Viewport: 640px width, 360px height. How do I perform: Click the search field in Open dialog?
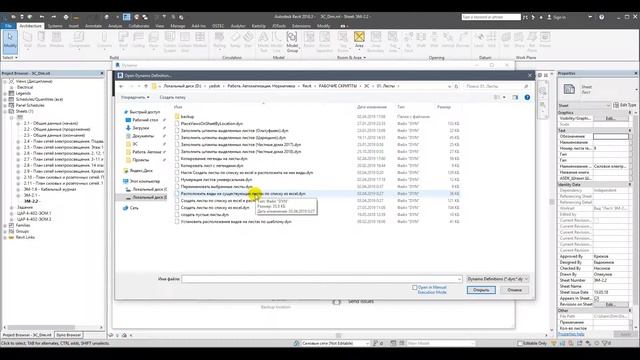[x=497, y=86]
